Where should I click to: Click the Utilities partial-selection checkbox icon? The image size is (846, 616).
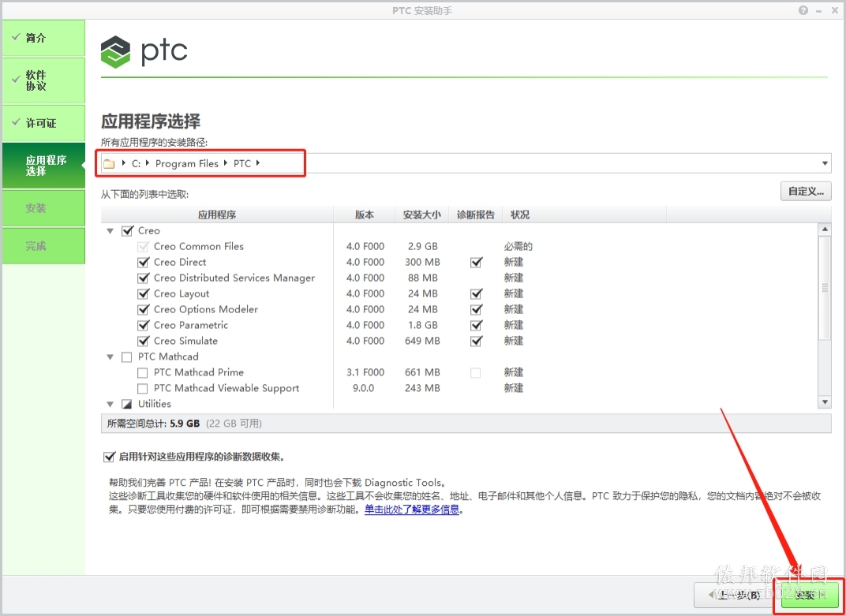127,404
